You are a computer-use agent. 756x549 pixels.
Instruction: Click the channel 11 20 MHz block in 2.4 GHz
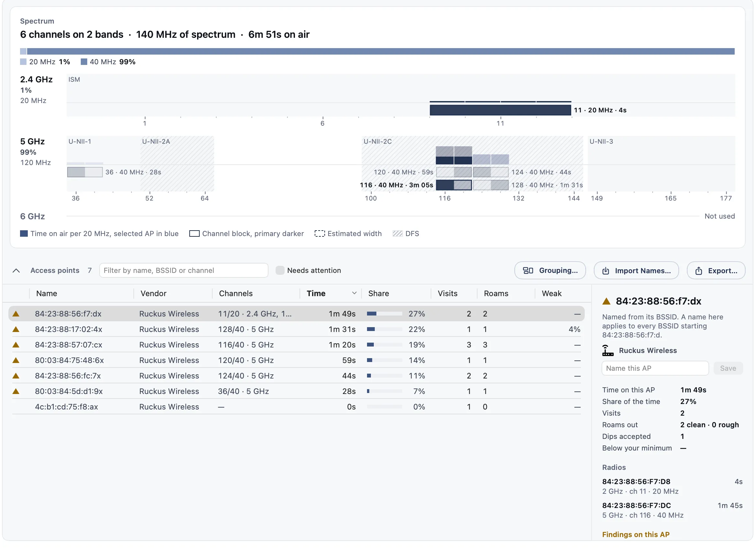click(x=500, y=110)
